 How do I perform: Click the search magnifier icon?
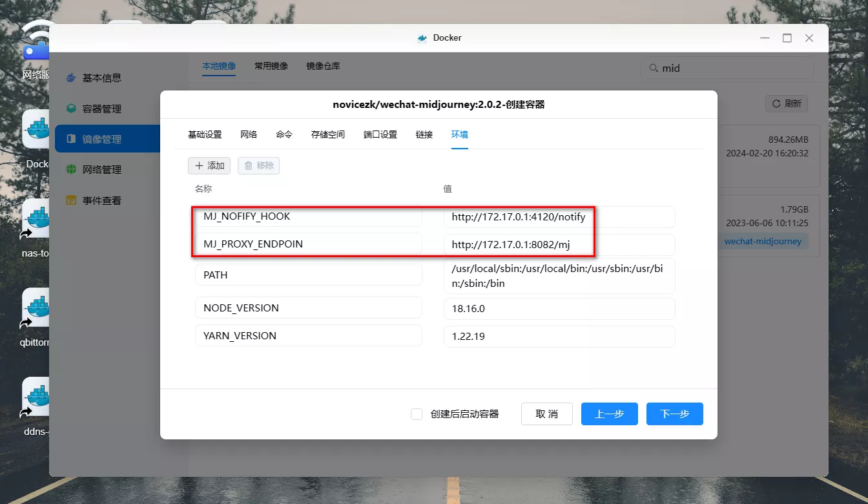tap(654, 68)
